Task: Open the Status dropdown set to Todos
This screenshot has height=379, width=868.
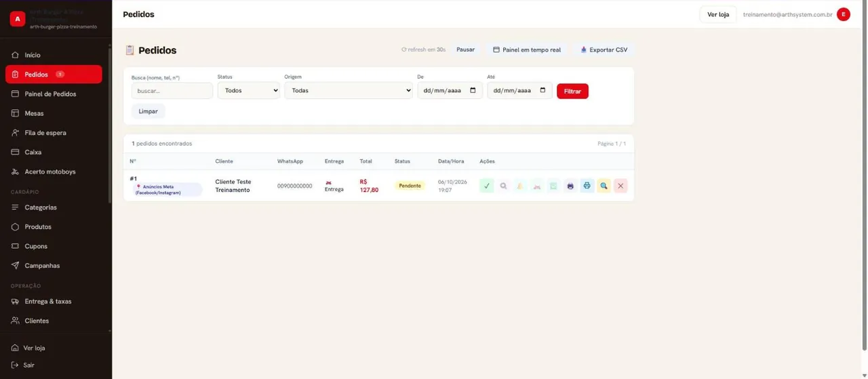Action: (248, 90)
